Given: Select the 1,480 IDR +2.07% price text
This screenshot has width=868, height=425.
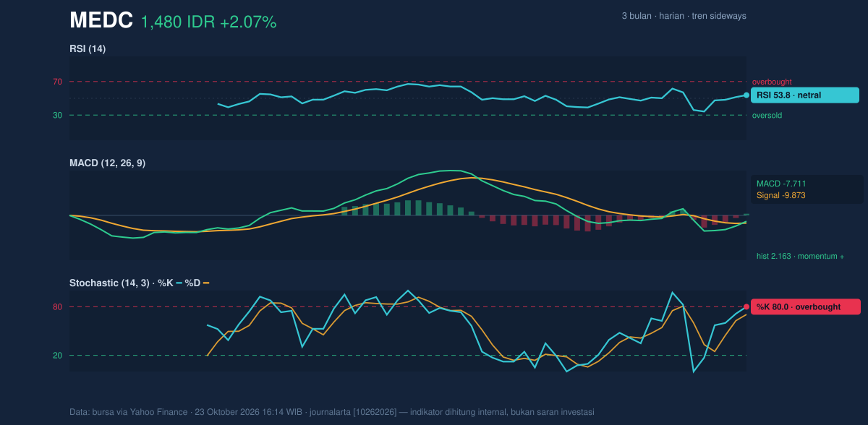Looking at the screenshot, I should click(208, 22).
